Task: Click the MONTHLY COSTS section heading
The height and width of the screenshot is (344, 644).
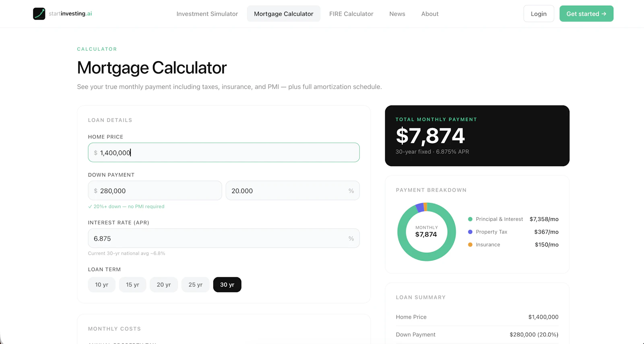Action: [114, 329]
